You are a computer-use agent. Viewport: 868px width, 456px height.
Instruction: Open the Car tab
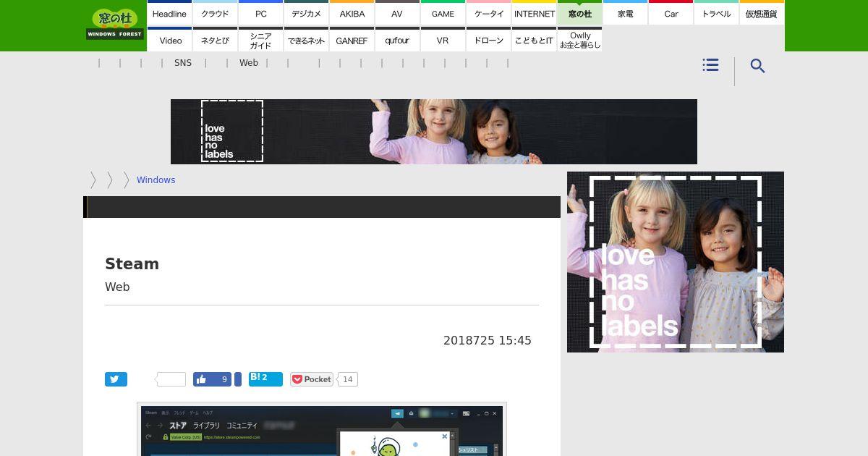pyautogui.click(x=671, y=13)
